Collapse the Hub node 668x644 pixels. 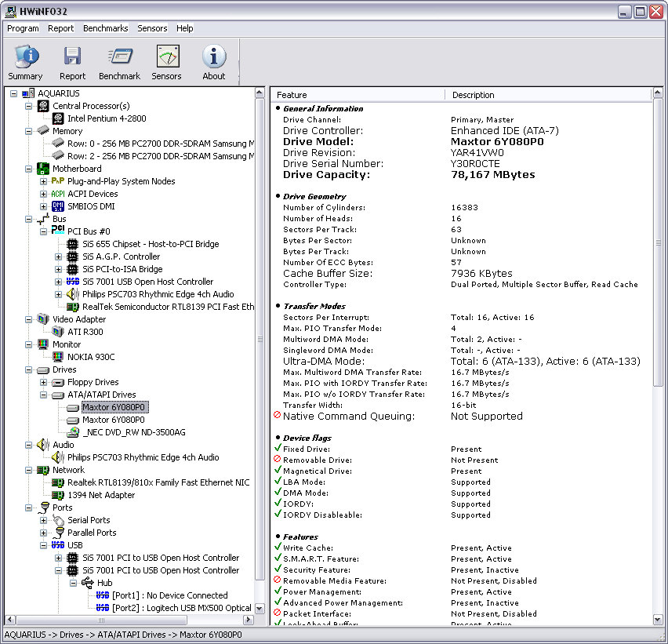tap(73, 583)
